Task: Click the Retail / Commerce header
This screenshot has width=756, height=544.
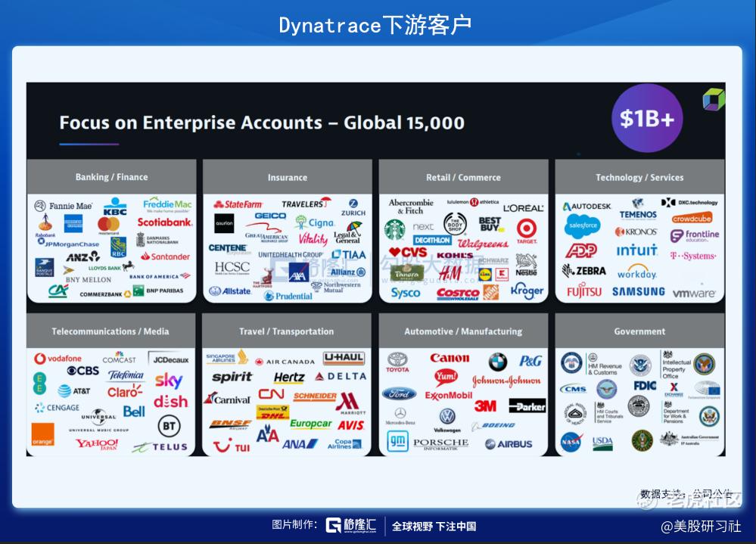Action: tap(463, 177)
